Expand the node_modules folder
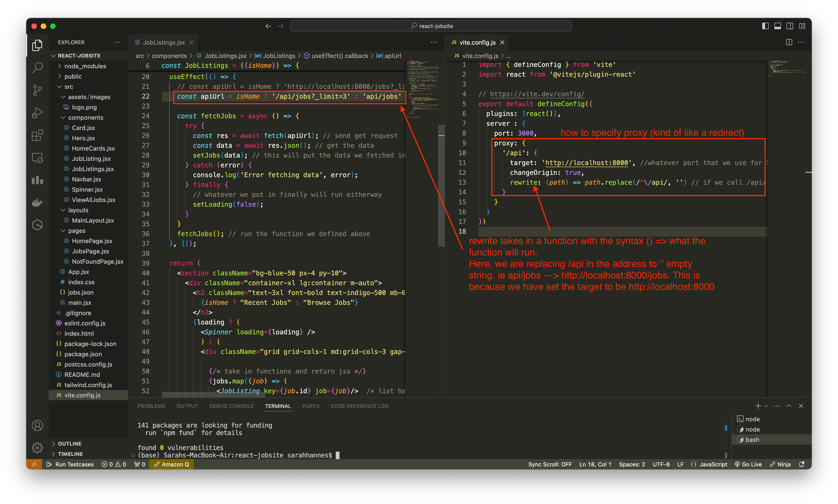 tap(85, 66)
